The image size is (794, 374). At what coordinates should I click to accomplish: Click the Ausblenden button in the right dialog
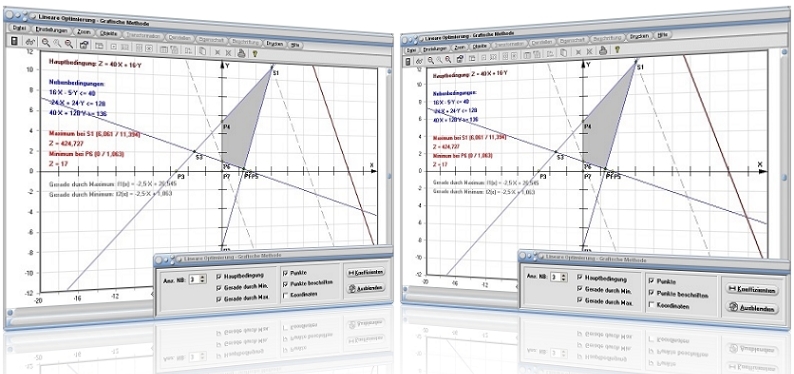tap(751, 308)
